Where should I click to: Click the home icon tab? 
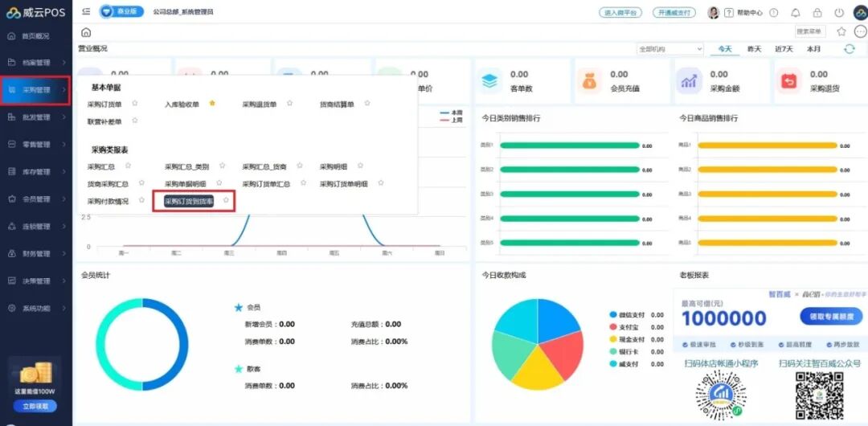pos(86,32)
